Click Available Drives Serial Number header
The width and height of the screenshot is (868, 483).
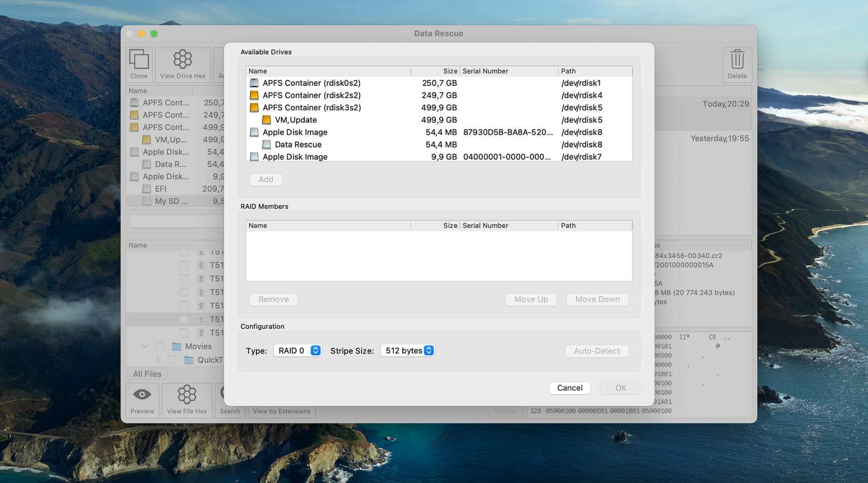point(509,71)
